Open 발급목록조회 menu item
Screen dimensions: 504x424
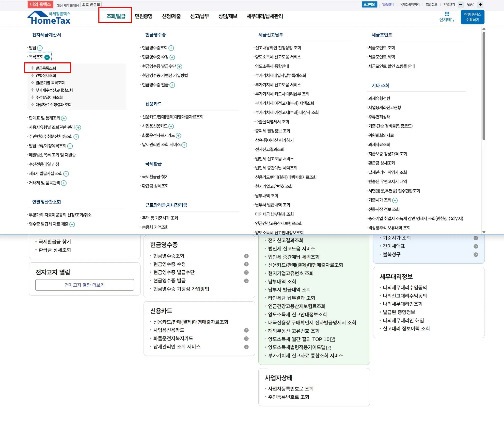pos(46,68)
